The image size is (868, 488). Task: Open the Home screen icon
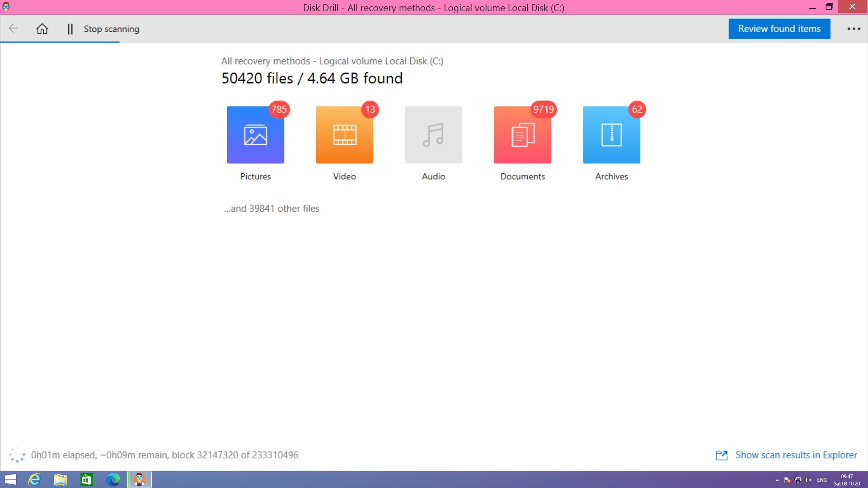click(42, 29)
